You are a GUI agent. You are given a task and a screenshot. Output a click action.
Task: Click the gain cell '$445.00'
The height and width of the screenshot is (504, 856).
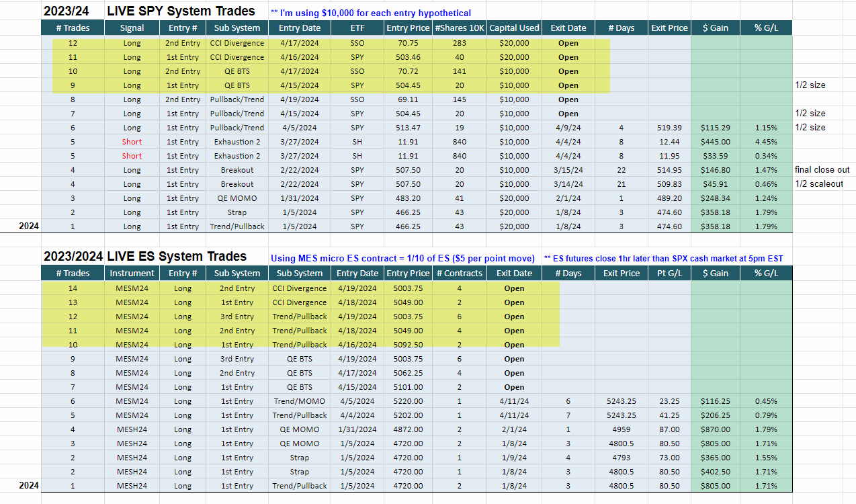point(716,142)
